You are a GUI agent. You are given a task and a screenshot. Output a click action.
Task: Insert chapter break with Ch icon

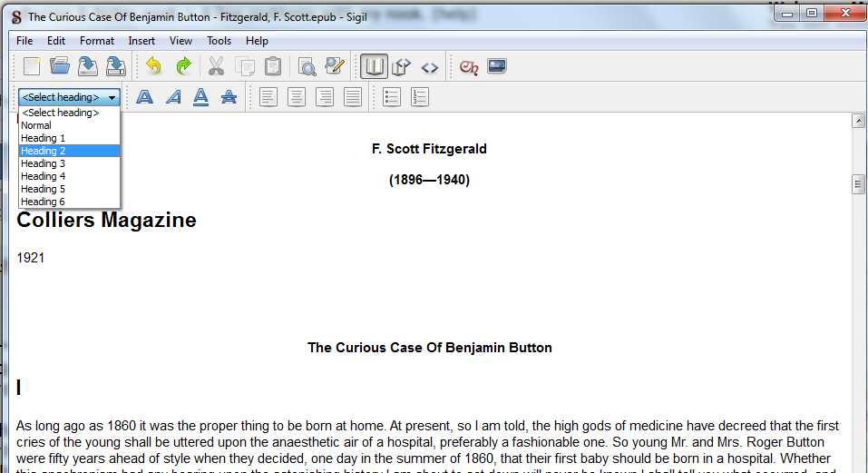[469, 67]
